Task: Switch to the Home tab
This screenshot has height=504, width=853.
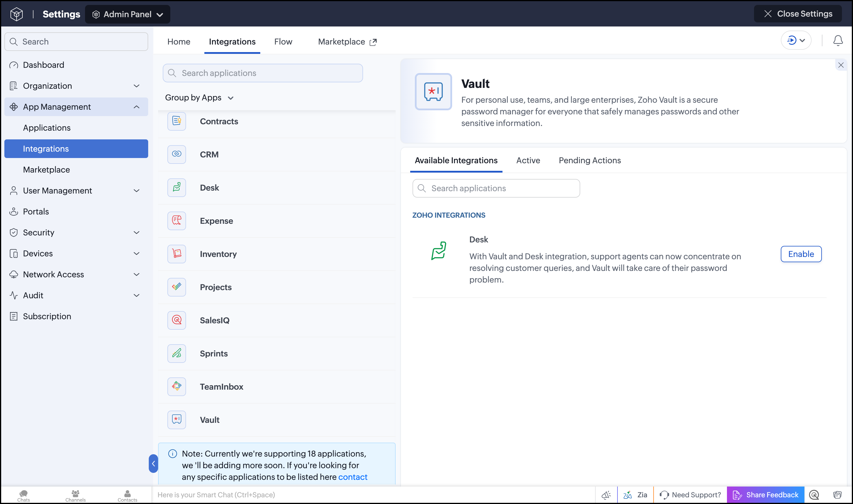Action: point(179,42)
